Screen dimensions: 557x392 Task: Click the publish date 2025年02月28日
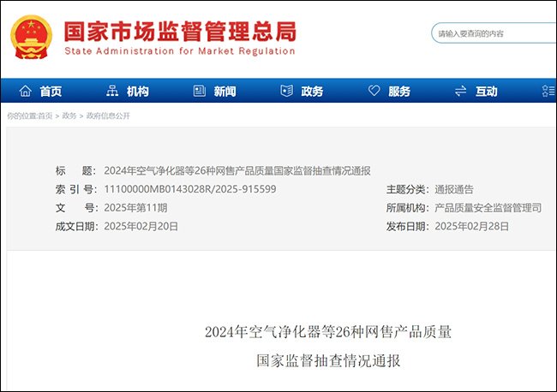(472, 226)
